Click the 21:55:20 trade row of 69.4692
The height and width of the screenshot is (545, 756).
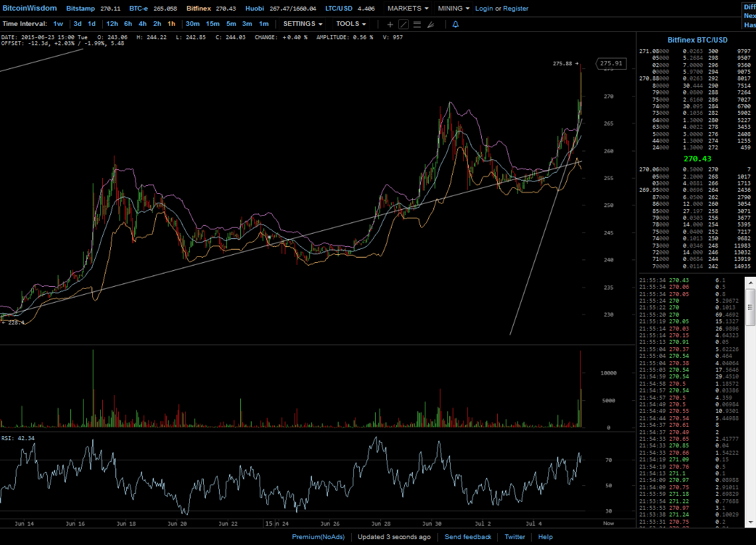[x=689, y=315]
